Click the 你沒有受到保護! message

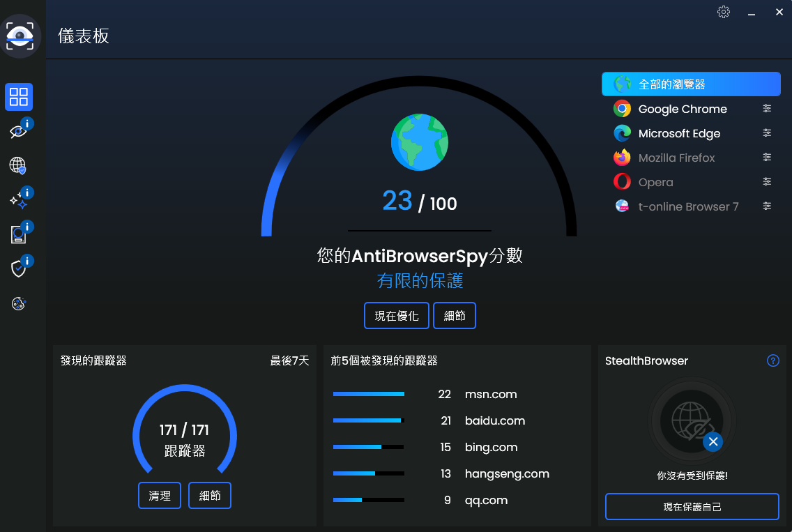click(692, 476)
